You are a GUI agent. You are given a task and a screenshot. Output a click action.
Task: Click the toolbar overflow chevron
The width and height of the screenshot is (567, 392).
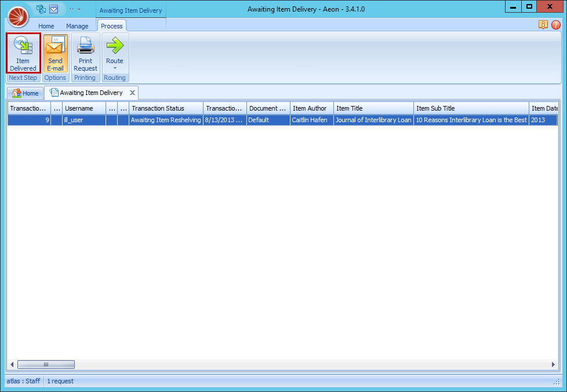pos(72,9)
